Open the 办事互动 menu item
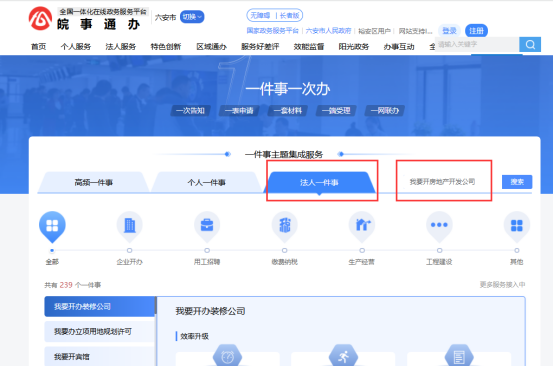553x367 pixels. tap(399, 47)
